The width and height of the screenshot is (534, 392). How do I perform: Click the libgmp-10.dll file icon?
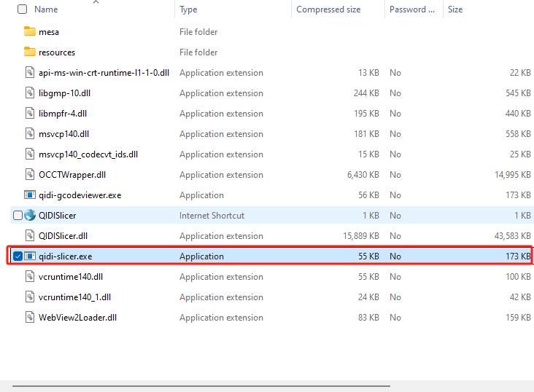(x=30, y=93)
